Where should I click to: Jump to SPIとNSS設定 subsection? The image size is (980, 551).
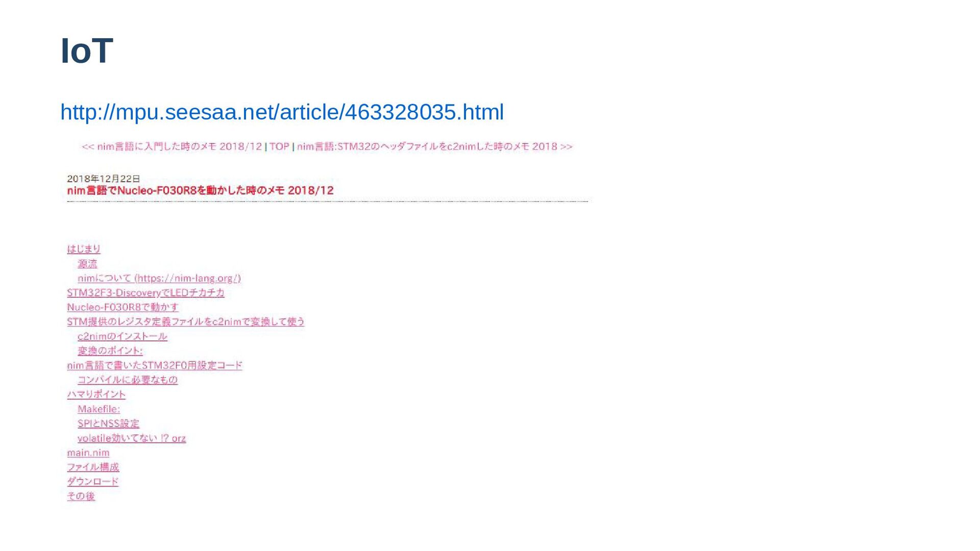[108, 423]
